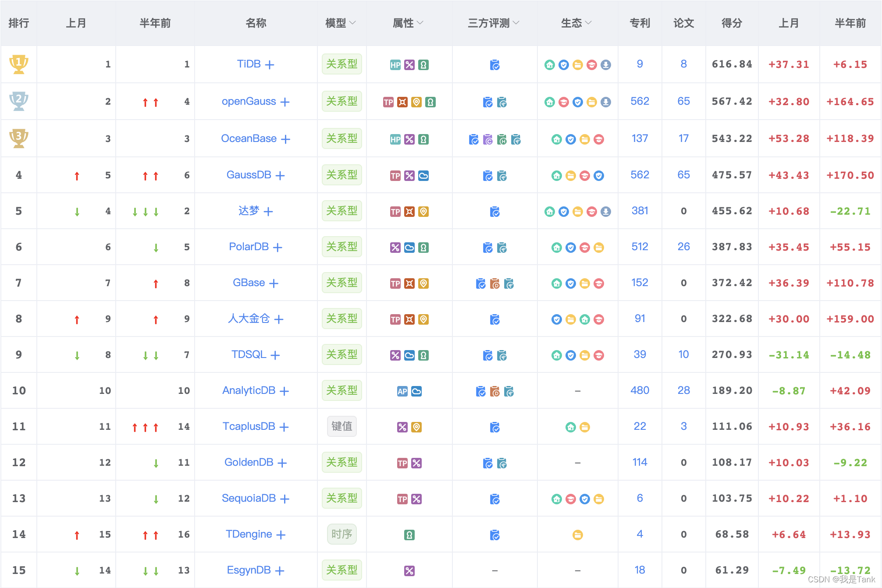This screenshot has width=882, height=588.
Task: Click the second evaluation icon in TDSQL row
Action: [502, 355]
